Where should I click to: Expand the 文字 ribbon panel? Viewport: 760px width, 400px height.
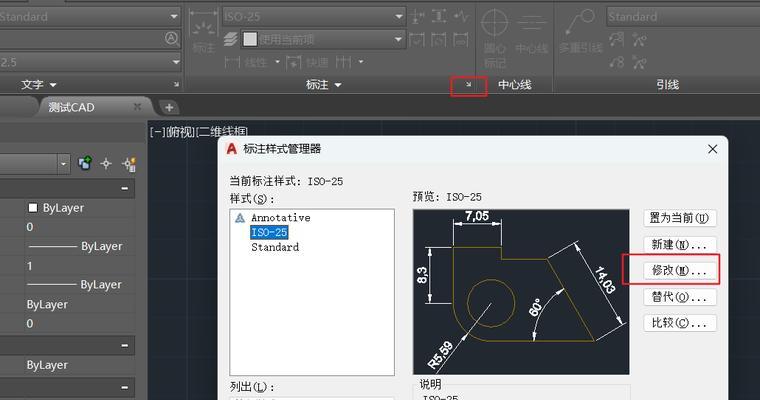point(39,85)
